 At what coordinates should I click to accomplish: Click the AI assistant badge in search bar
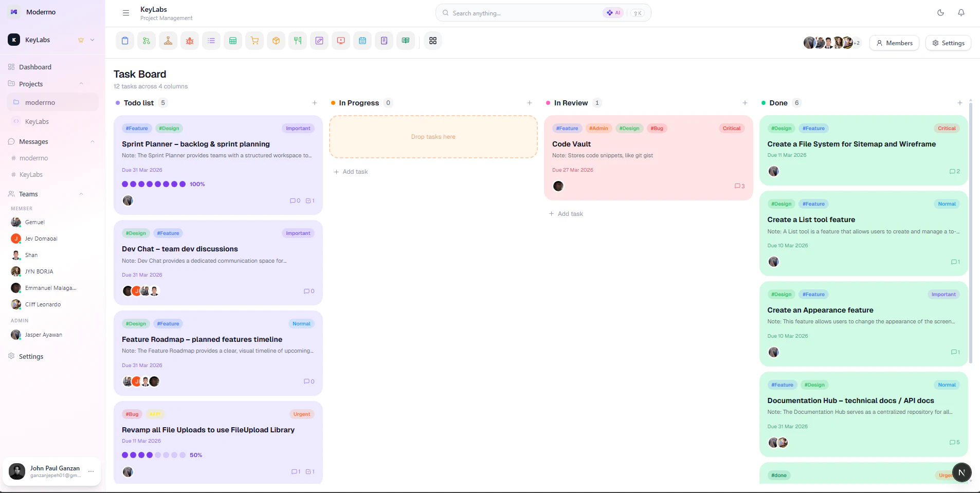point(613,13)
